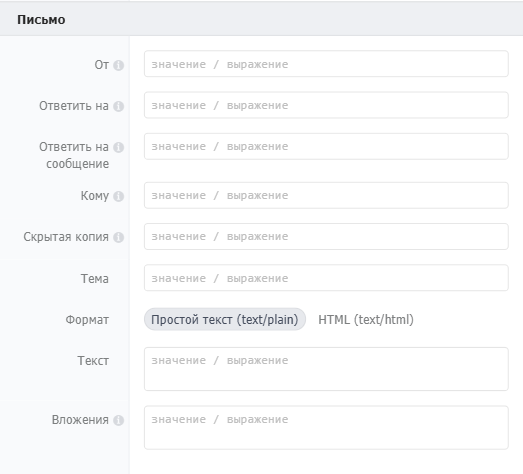Image resolution: width=523 pixels, height=474 pixels.
Task: Select Простой текст (text/plain) format
Action: [225, 319]
